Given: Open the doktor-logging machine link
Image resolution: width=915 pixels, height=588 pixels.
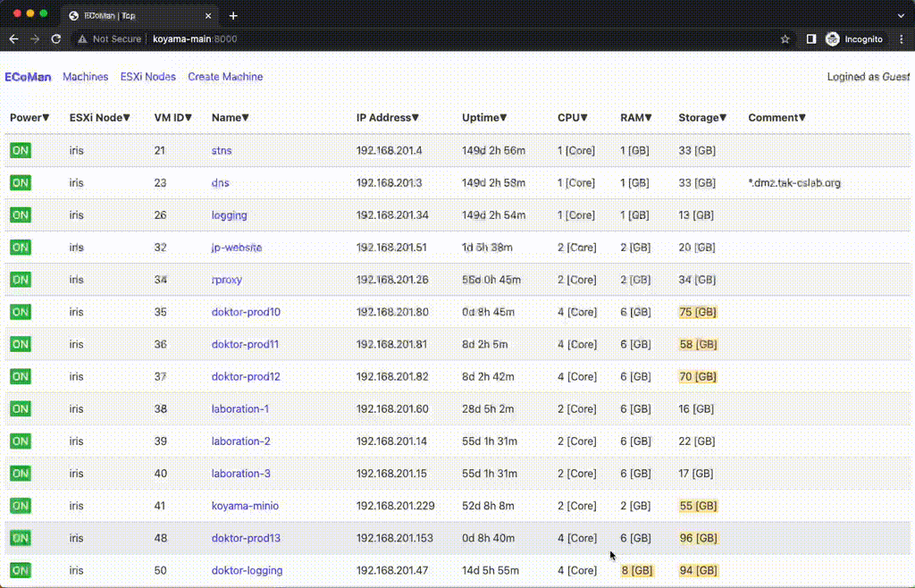Looking at the screenshot, I should [x=247, y=570].
